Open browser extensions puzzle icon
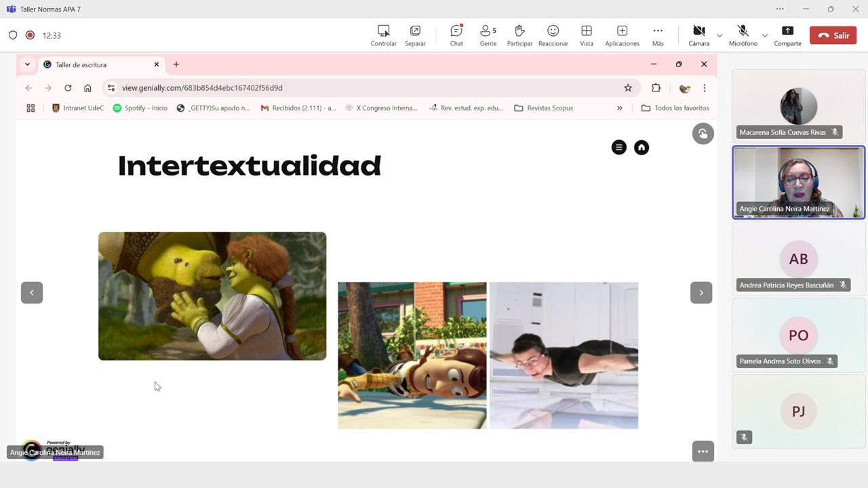The width and height of the screenshot is (868, 488). (x=656, y=87)
